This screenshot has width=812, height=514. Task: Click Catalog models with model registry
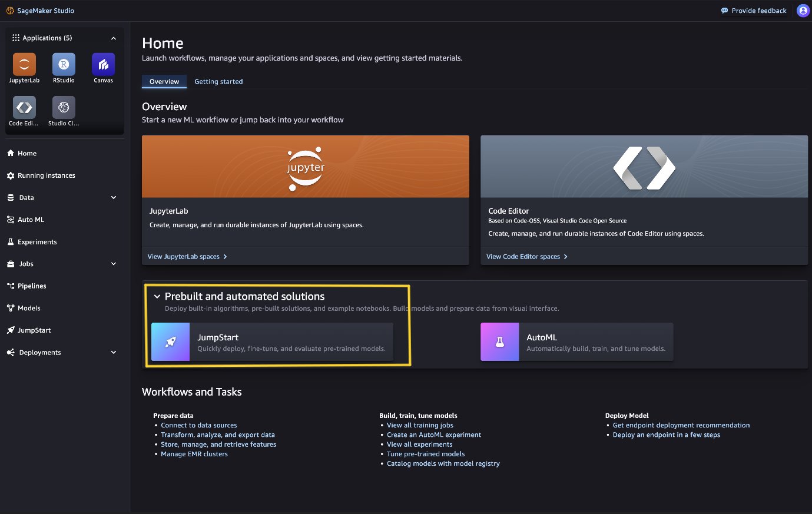coord(443,463)
